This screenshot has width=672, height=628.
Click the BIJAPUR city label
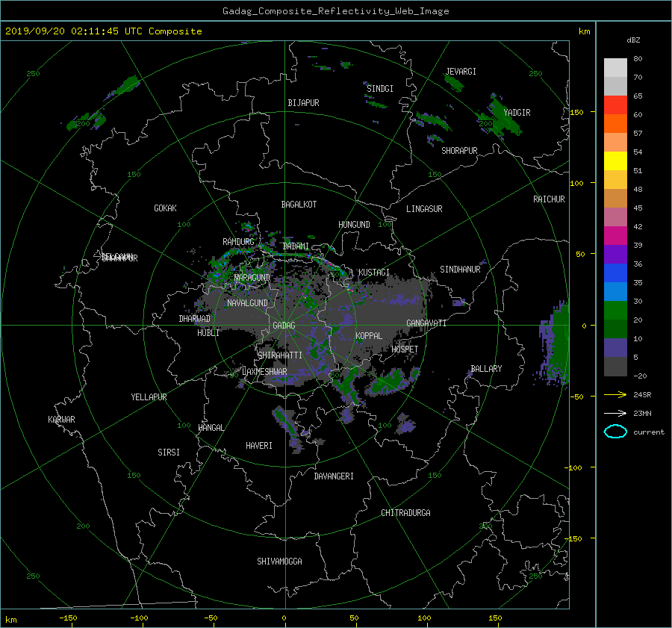tap(303, 103)
